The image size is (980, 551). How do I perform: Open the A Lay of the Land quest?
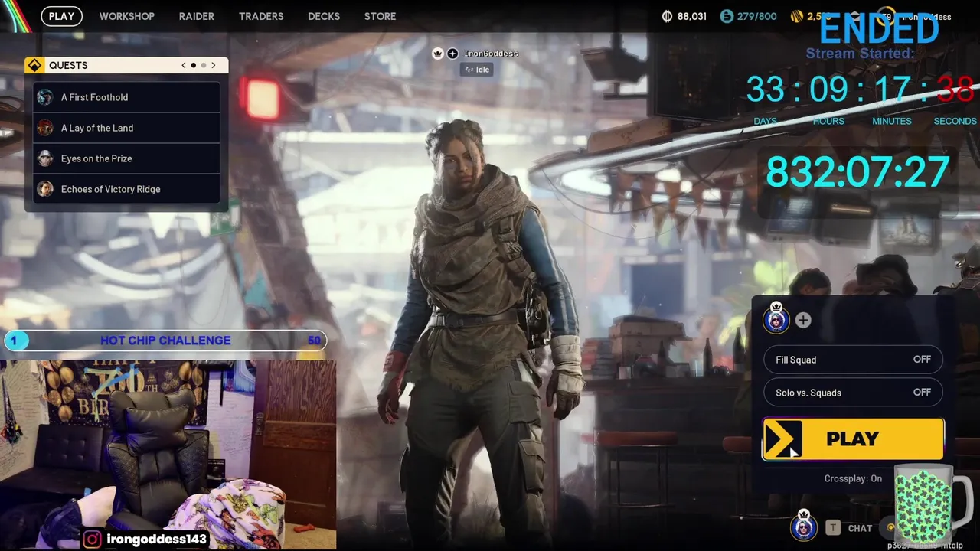pos(127,128)
